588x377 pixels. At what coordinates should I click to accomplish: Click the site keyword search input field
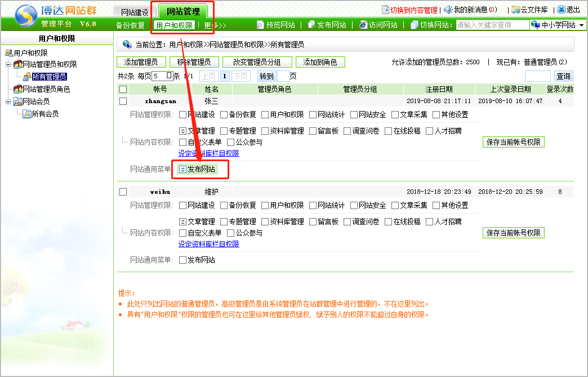click(x=492, y=25)
